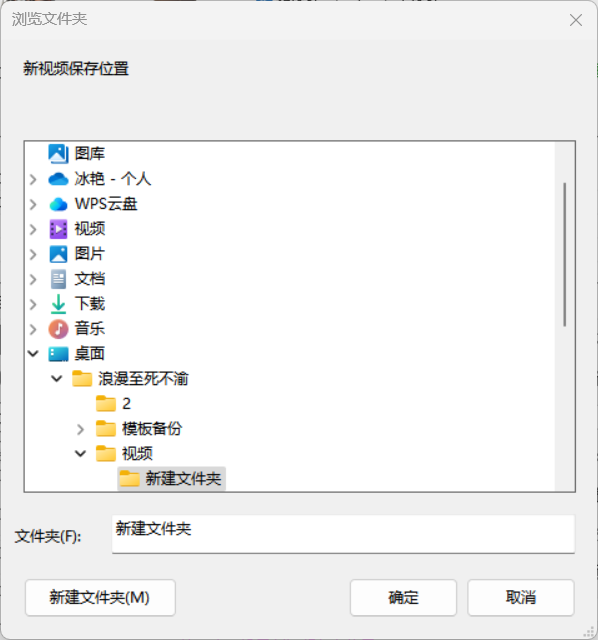Select the 桌面 desktop icon
The image size is (598, 640).
pos(58,354)
